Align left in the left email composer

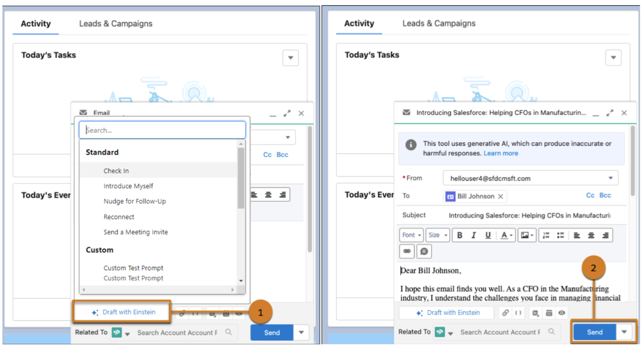254,195
